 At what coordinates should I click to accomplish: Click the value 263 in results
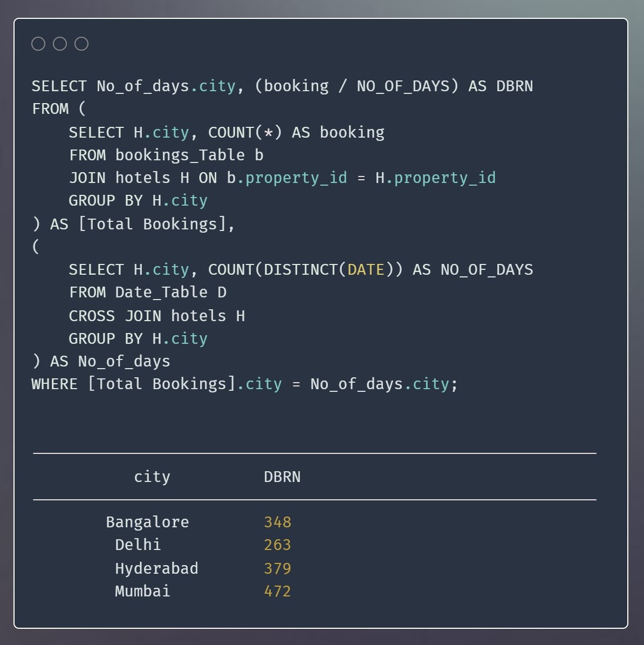coord(277,545)
